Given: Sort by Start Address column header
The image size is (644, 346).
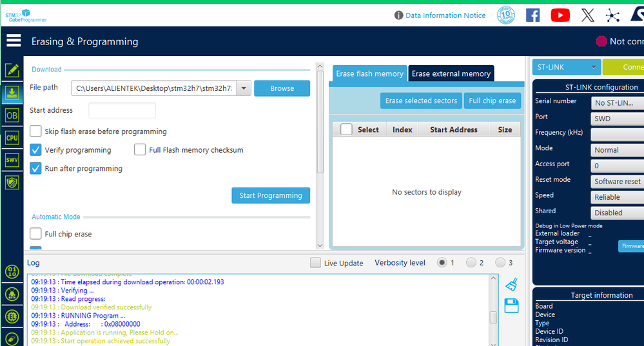Looking at the screenshot, I should (x=453, y=130).
